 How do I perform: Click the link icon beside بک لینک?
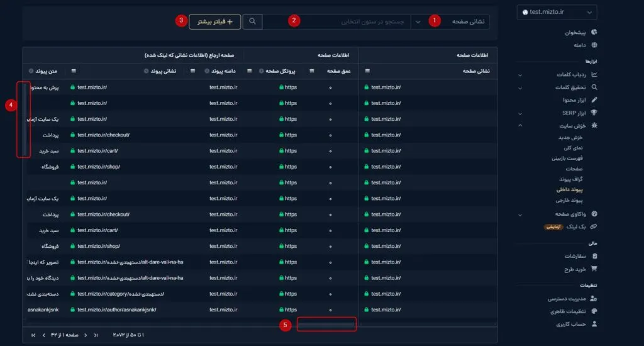click(x=594, y=226)
